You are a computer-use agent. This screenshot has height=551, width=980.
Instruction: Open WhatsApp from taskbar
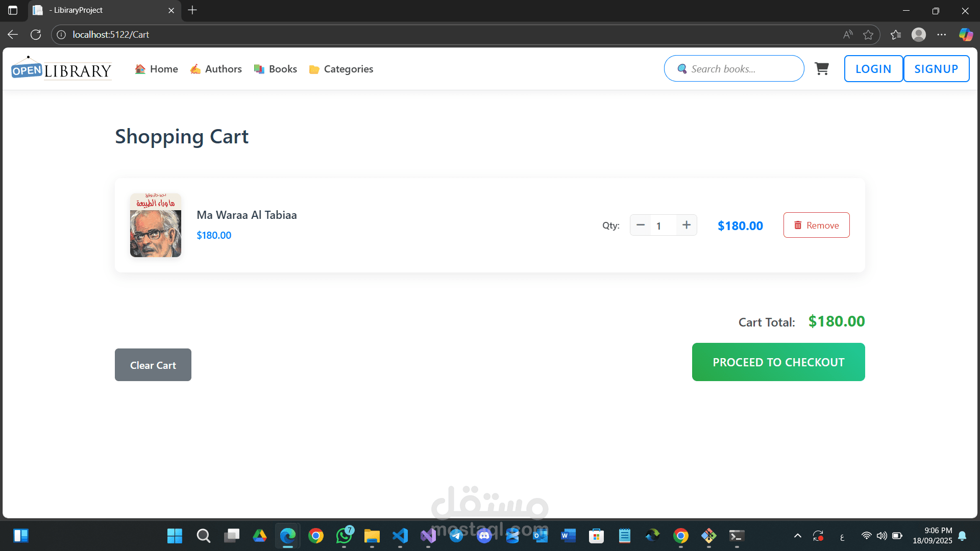[x=345, y=536]
